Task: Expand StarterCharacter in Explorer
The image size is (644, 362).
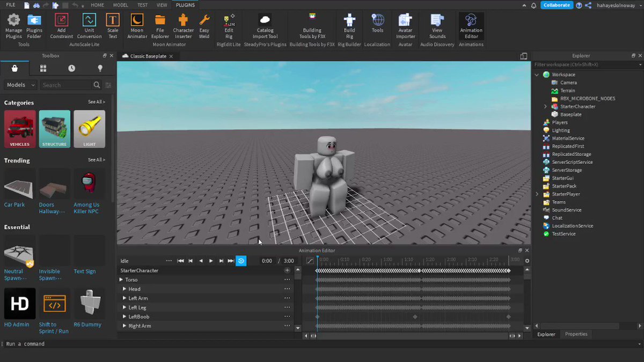Action: (545, 106)
